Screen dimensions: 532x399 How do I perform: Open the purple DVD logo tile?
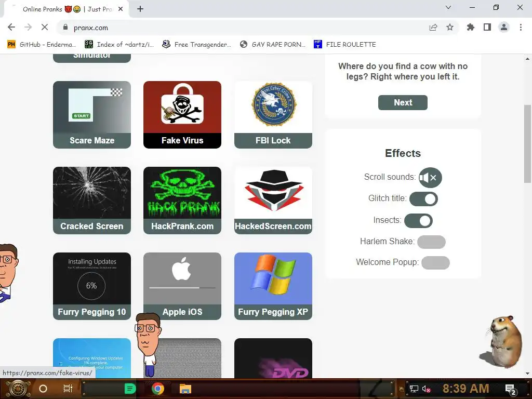273,358
